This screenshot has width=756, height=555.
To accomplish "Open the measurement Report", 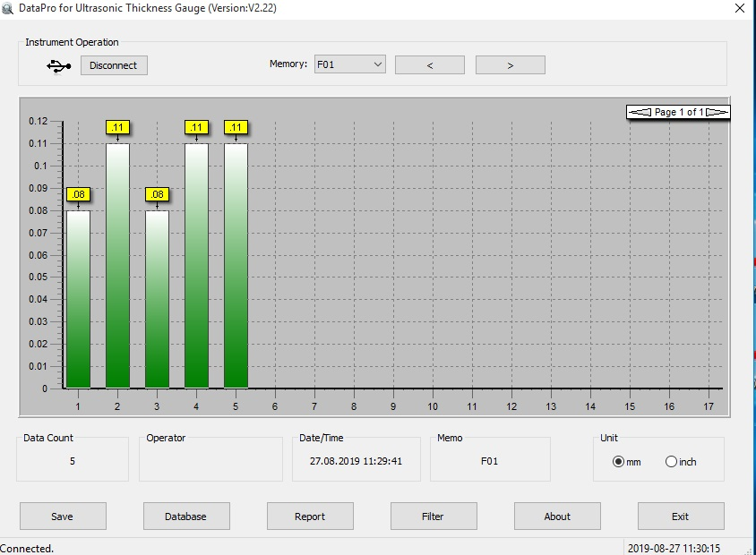I will [x=310, y=516].
